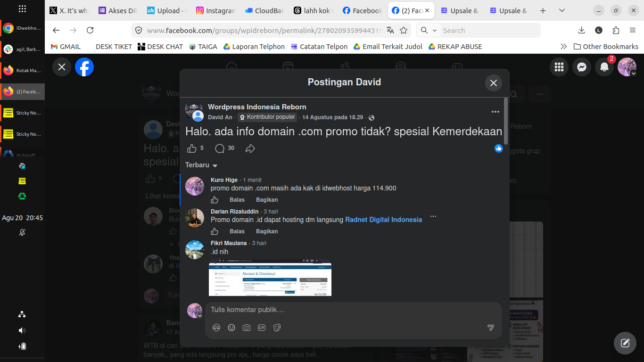Screen dimensions: 644x362
Task: Switch to the X browser tab
Action: (x=69, y=10)
